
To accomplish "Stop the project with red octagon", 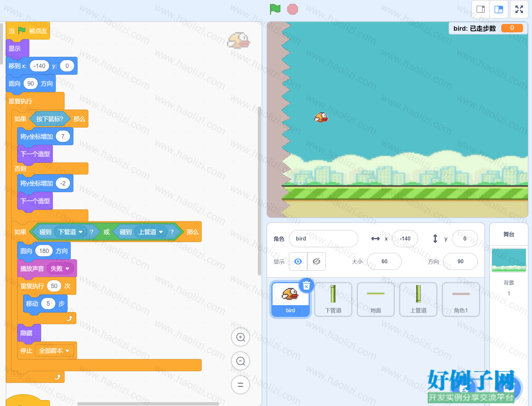I will (x=293, y=9).
